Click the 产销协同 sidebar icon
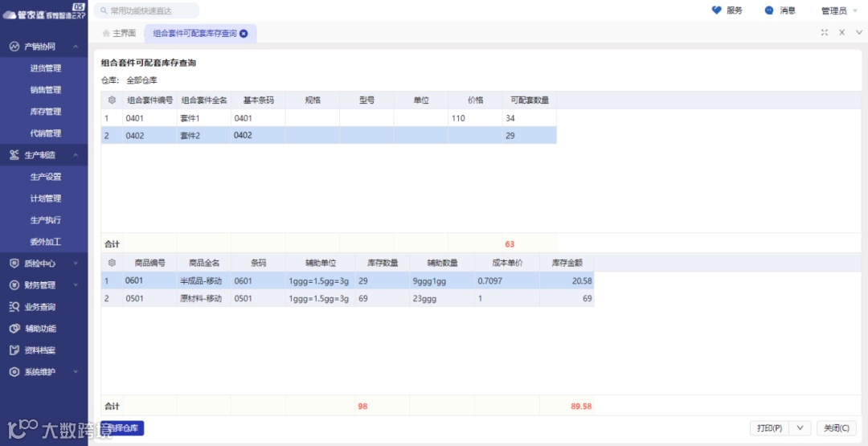The height and width of the screenshot is (446, 868). [14, 47]
